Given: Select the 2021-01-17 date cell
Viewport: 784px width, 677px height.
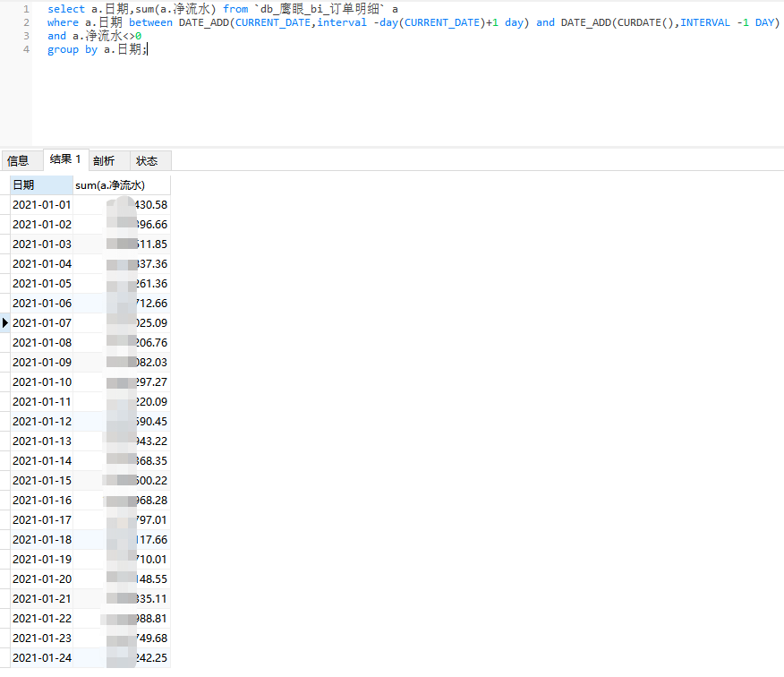Looking at the screenshot, I should (41, 520).
